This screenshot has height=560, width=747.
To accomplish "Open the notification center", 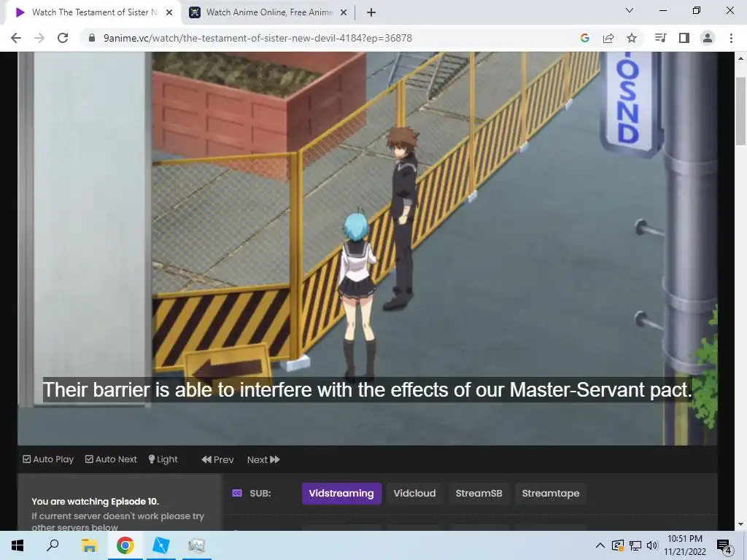I will click(x=724, y=545).
